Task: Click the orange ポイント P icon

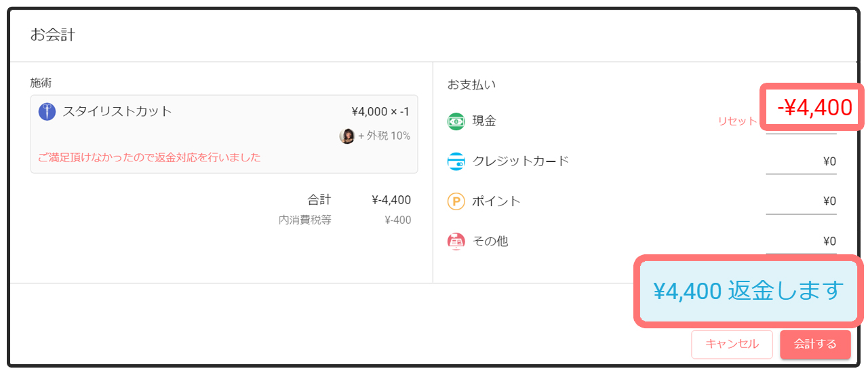Action: [x=456, y=201]
